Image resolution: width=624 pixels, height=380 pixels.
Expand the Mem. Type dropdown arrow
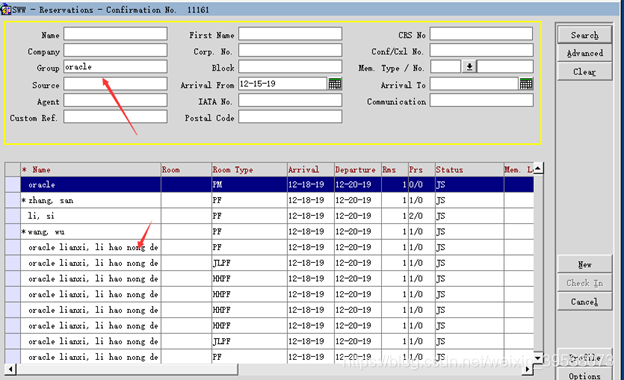tap(469, 67)
